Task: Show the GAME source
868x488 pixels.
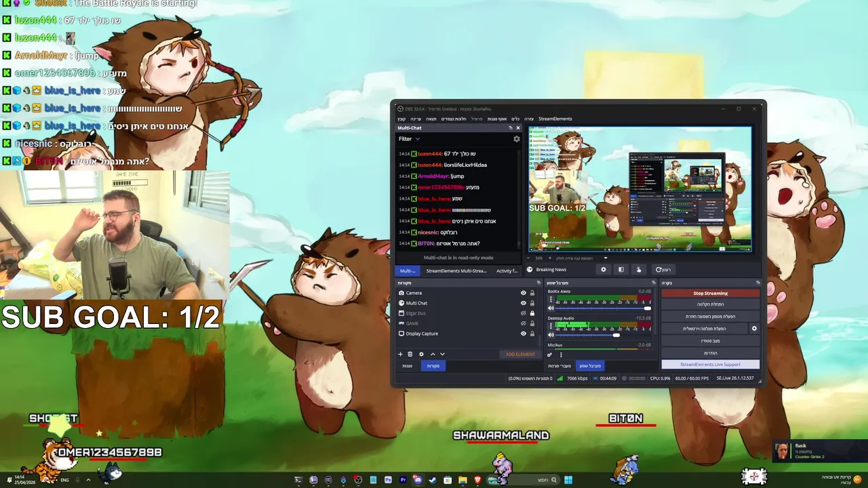Action: point(523,323)
